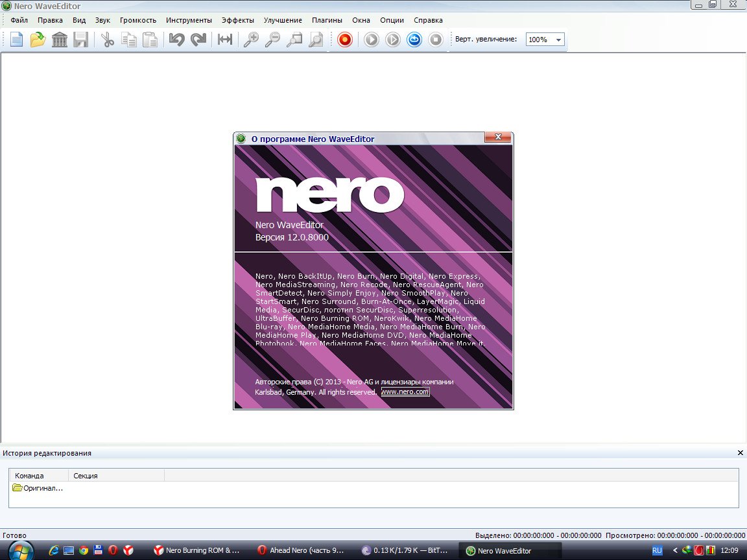Follow the www.nero.com link
The width and height of the screenshot is (747, 560).
click(405, 391)
